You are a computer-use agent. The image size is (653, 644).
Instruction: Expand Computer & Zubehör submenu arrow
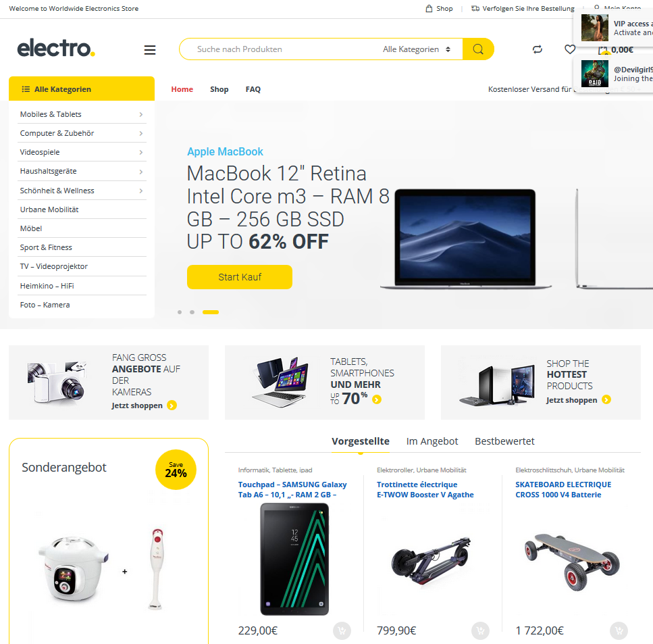coord(140,133)
